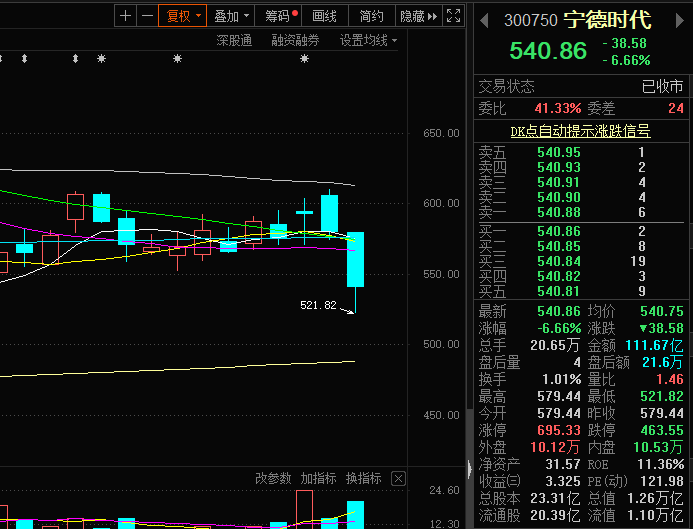Click stock name 宁德时代
The image size is (693, 529).
click(x=608, y=20)
